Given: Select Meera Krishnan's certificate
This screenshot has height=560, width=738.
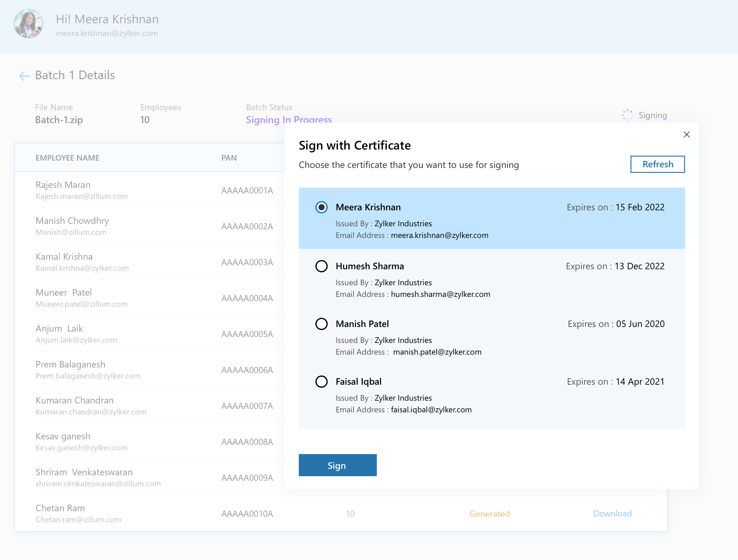Looking at the screenshot, I should point(321,208).
